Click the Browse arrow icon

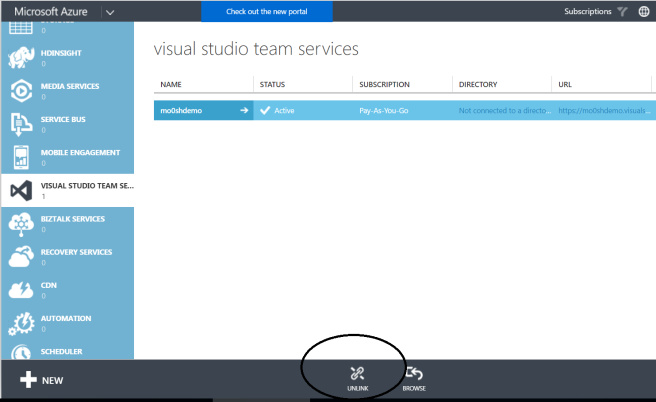click(x=414, y=373)
